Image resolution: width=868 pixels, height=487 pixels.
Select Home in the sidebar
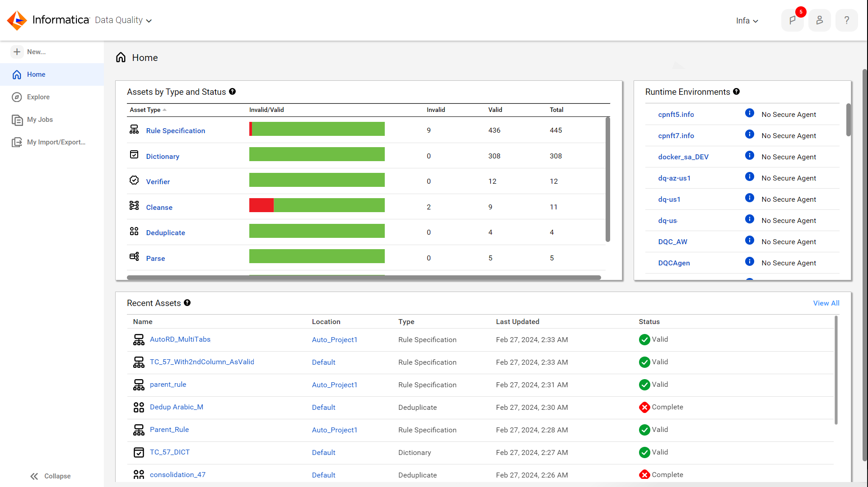pos(52,74)
